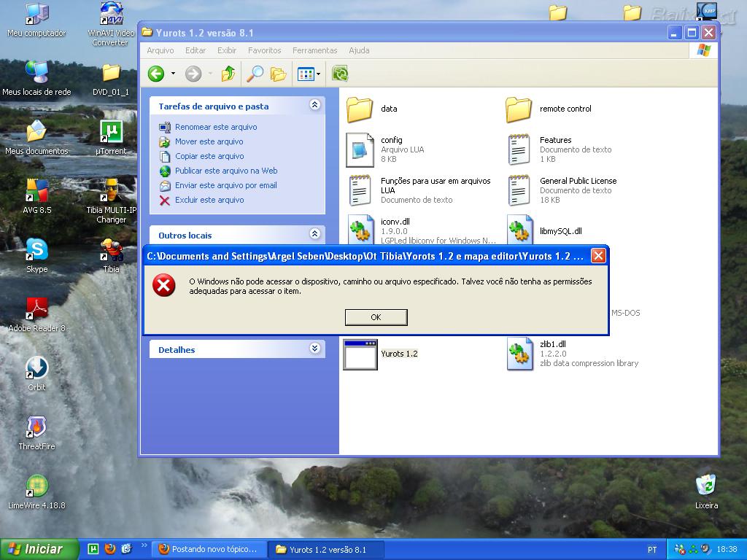Click Mover este arquivo link

tap(209, 141)
